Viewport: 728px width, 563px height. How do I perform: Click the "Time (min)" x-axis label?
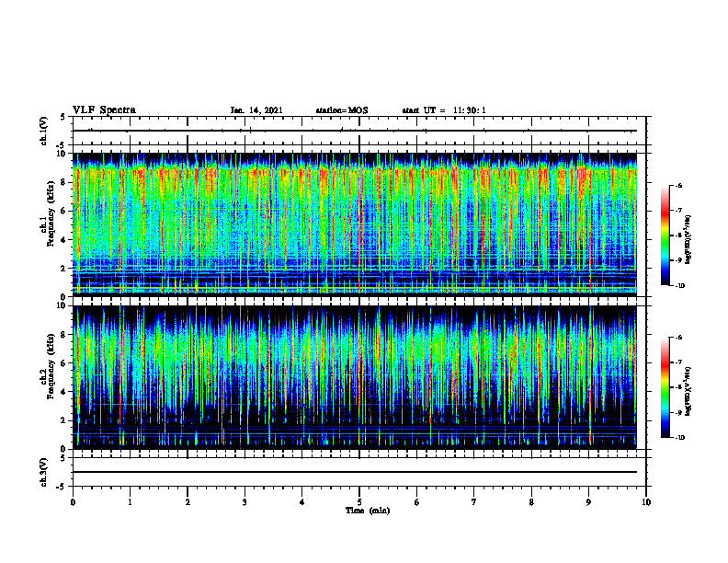pyautogui.click(x=368, y=511)
